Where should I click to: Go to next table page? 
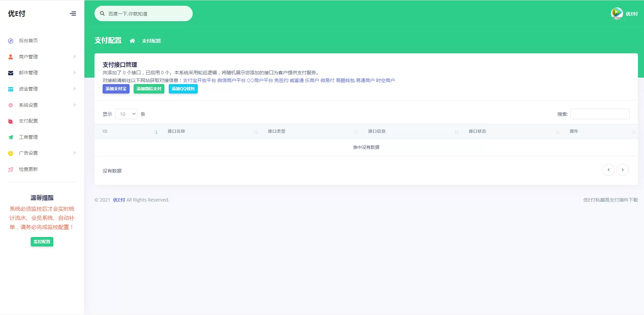[622, 170]
